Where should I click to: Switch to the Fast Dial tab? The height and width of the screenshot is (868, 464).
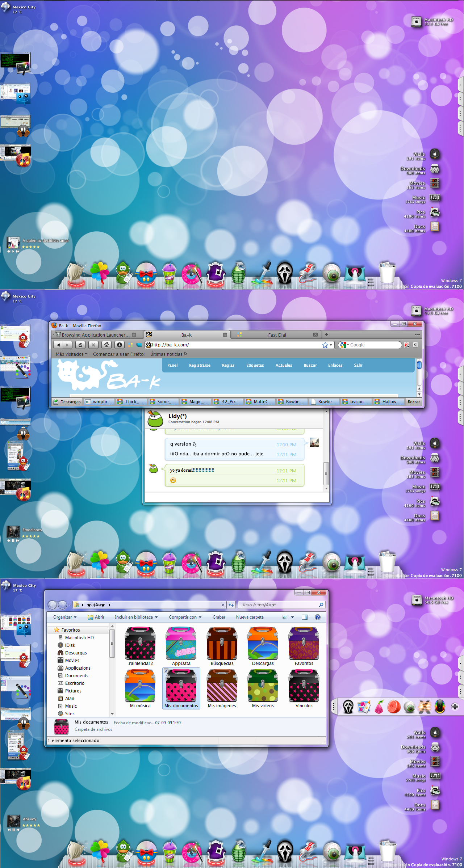[277, 335]
